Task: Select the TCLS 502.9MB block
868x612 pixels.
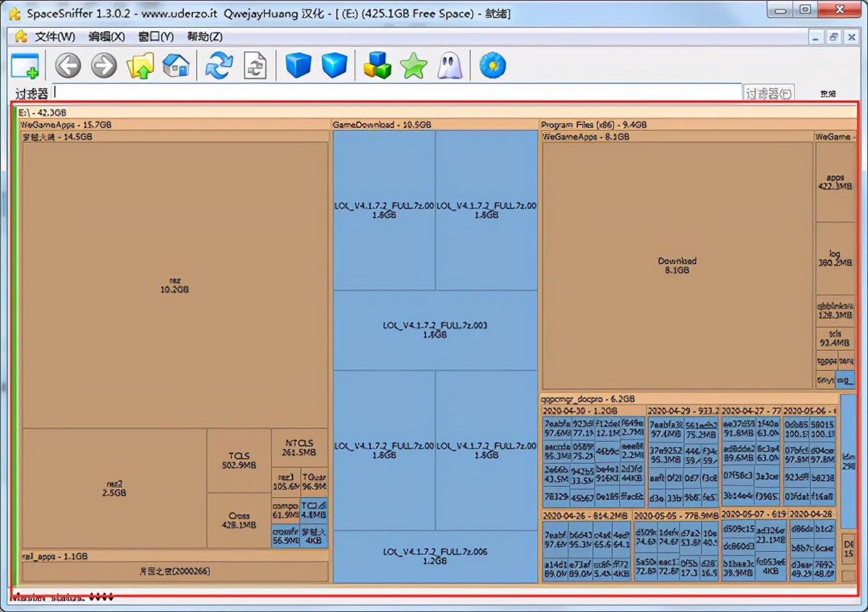Action: tap(239, 461)
